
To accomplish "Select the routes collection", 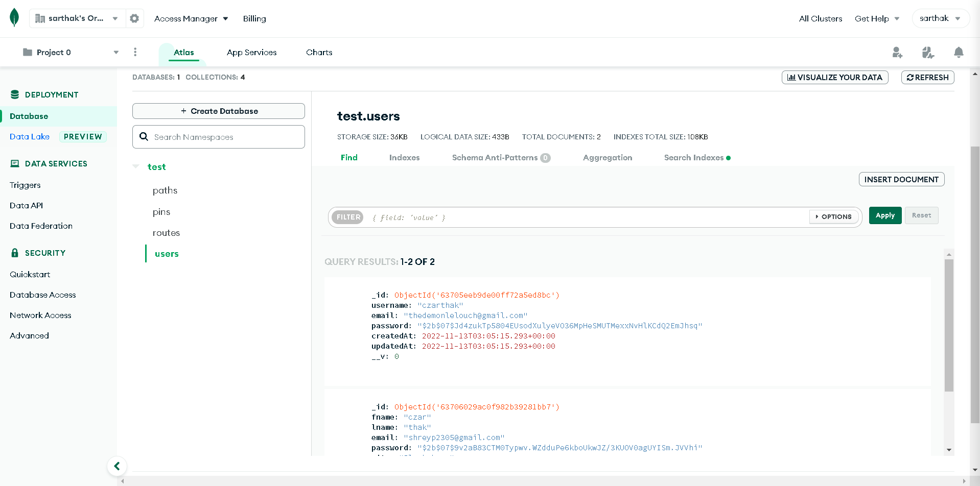I will [x=166, y=233].
